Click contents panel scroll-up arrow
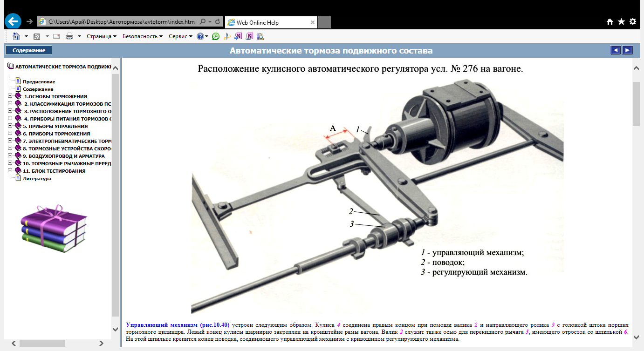644x351 pixels. pyautogui.click(x=116, y=68)
